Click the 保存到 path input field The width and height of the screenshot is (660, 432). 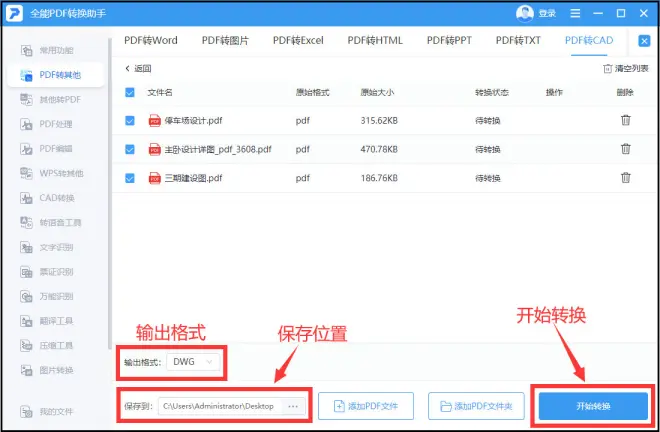(221, 406)
